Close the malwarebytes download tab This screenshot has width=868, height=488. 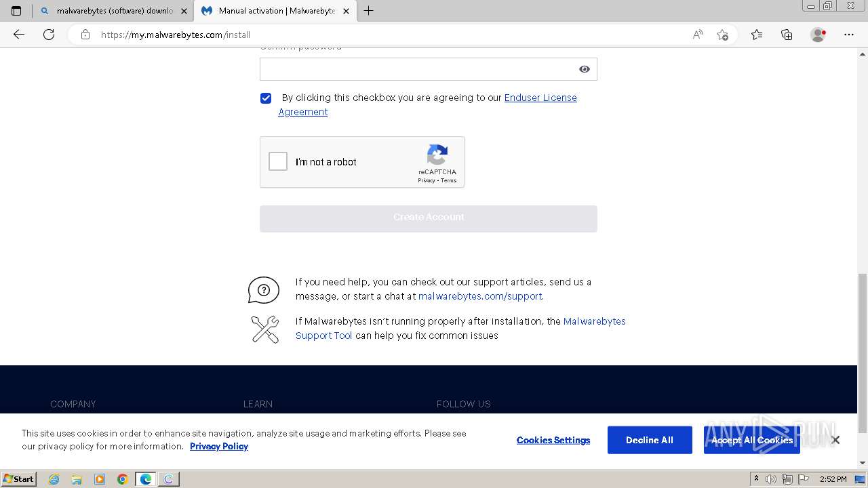(184, 11)
